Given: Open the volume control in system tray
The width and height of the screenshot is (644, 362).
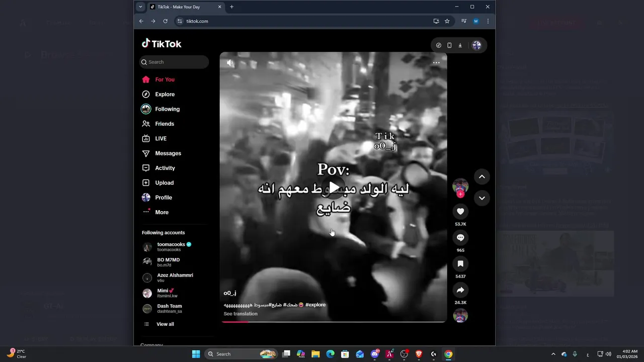Looking at the screenshot, I should point(608,354).
